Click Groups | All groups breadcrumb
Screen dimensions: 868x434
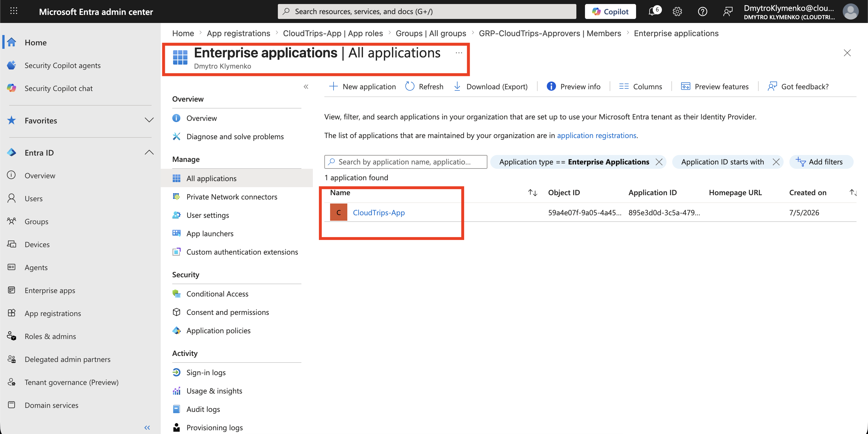(431, 33)
